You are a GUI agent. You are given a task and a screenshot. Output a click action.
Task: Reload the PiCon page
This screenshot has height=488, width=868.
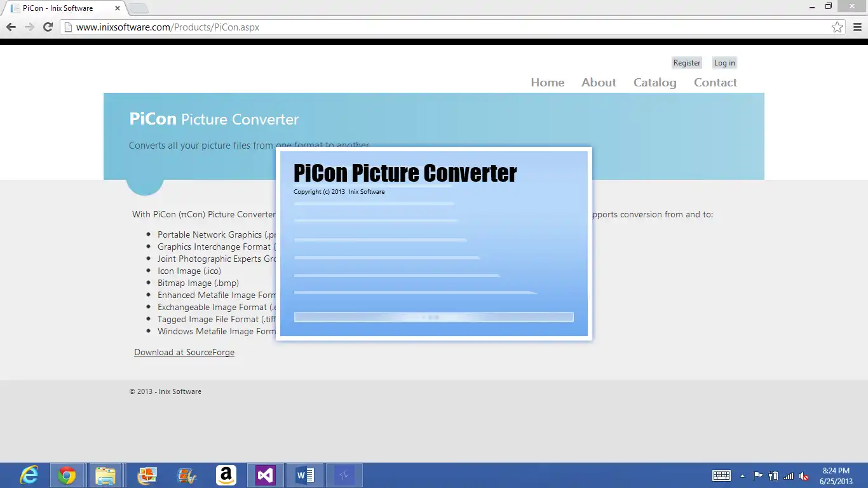point(48,27)
